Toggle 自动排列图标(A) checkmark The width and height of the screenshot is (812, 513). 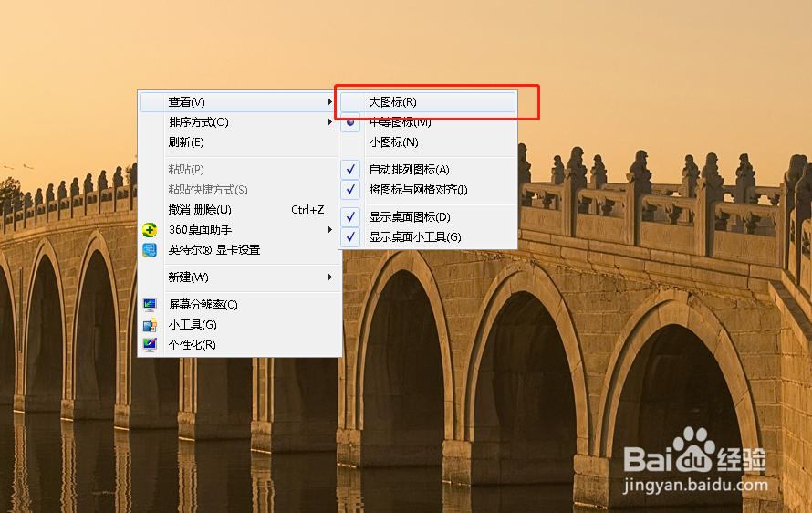click(350, 170)
